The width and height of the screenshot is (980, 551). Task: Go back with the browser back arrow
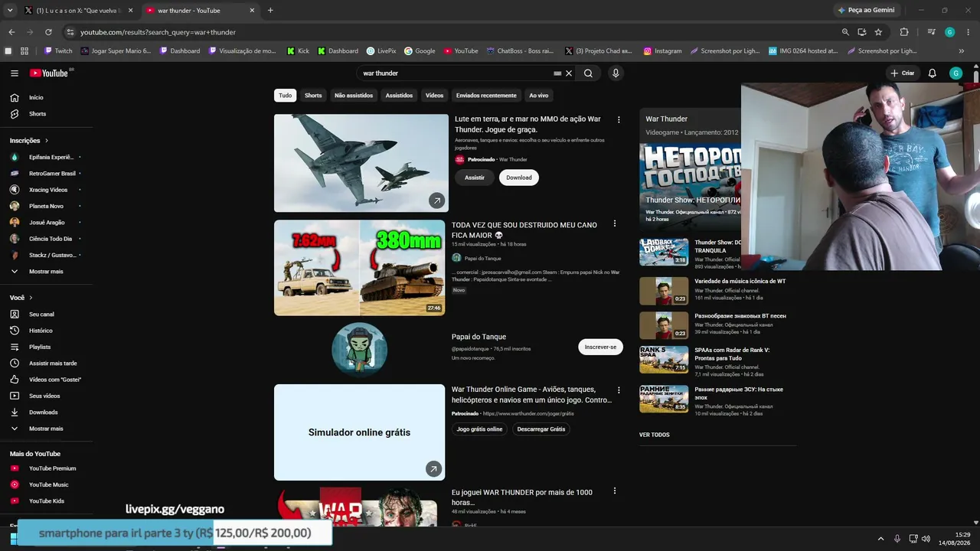pyautogui.click(x=11, y=32)
